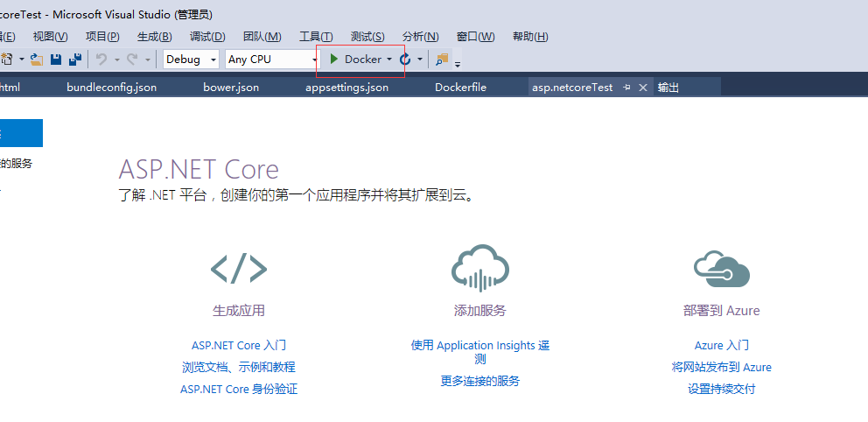Click the 部署到 Azure heading text
Image resolution: width=868 pixels, height=422 pixels.
[721, 311]
